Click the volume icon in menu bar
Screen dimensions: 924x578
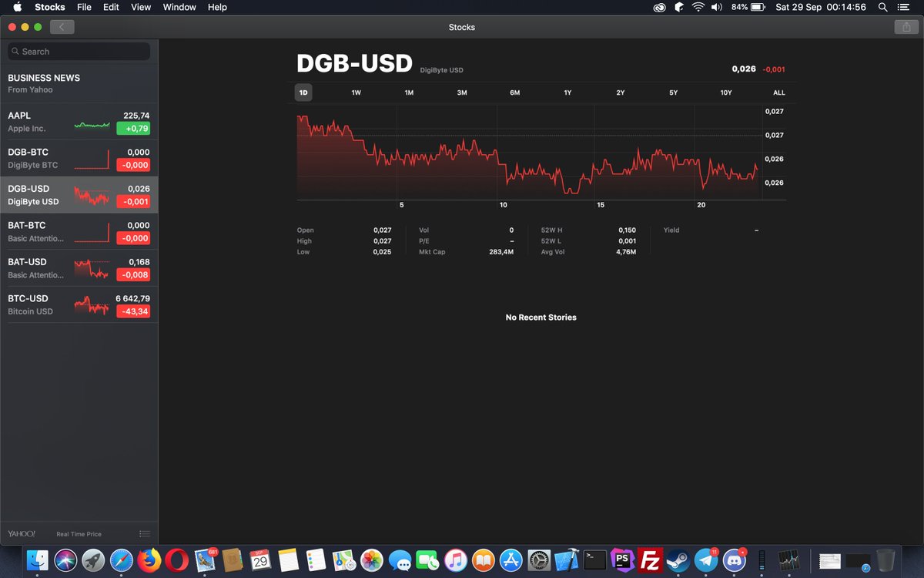click(717, 7)
